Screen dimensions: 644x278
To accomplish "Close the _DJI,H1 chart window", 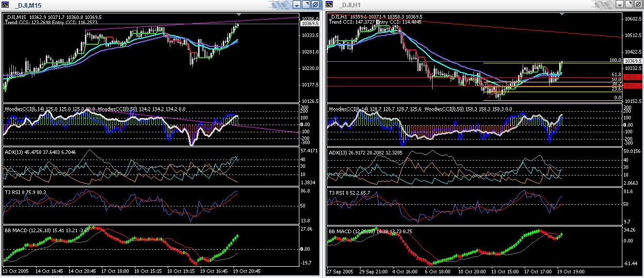I will (x=638, y=5).
